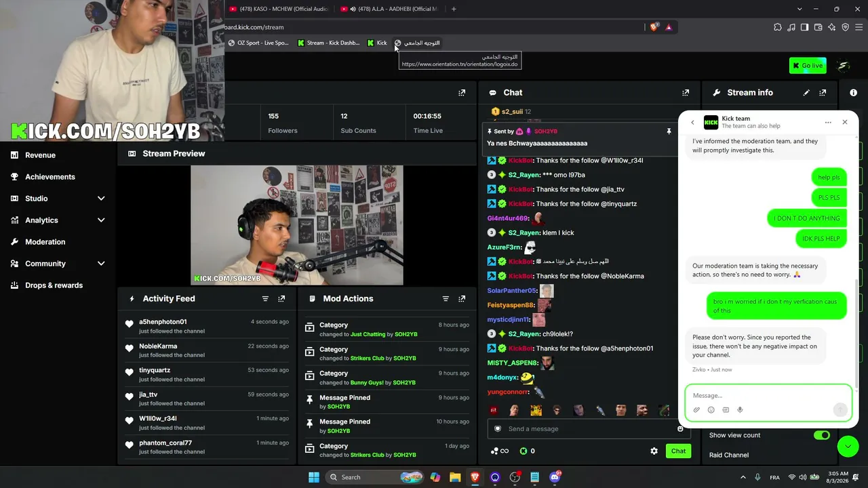
Task: Open the OZ Sport bookmark
Action: (x=258, y=43)
